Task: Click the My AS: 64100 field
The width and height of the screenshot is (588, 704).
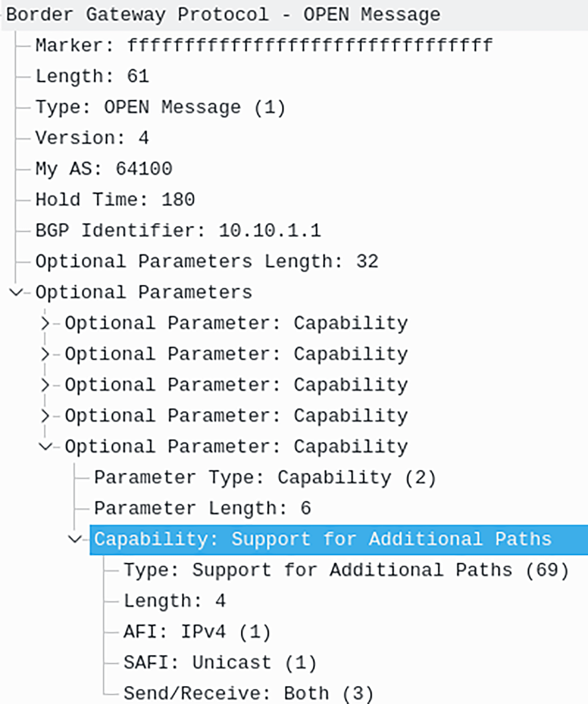Action: (103, 169)
